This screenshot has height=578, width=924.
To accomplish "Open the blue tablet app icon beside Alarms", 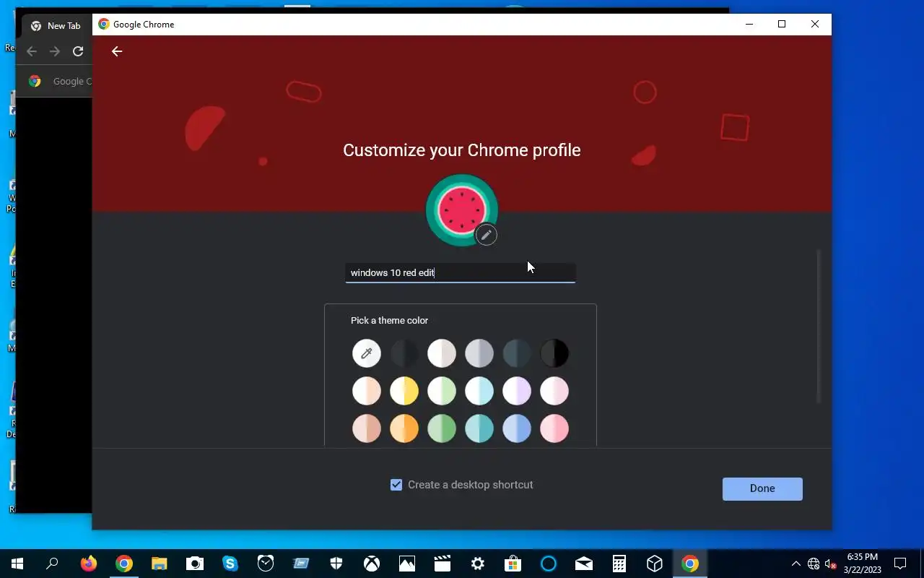I will [x=301, y=564].
